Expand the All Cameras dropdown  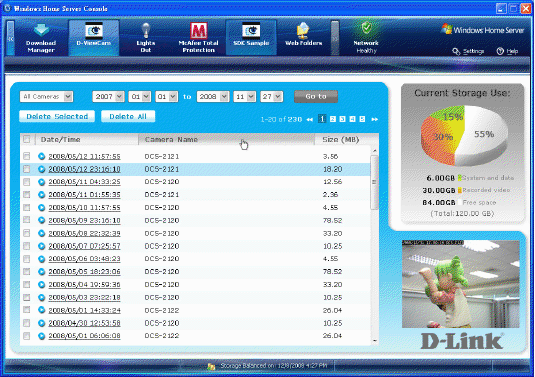tap(46, 97)
